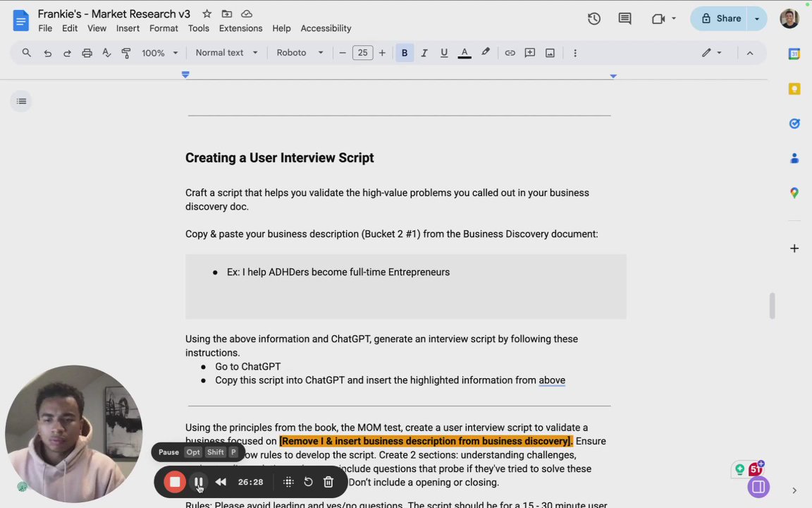The width and height of the screenshot is (812, 508).
Task: Star the document Frankie's - Market Research v3
Action: (207, 14)
